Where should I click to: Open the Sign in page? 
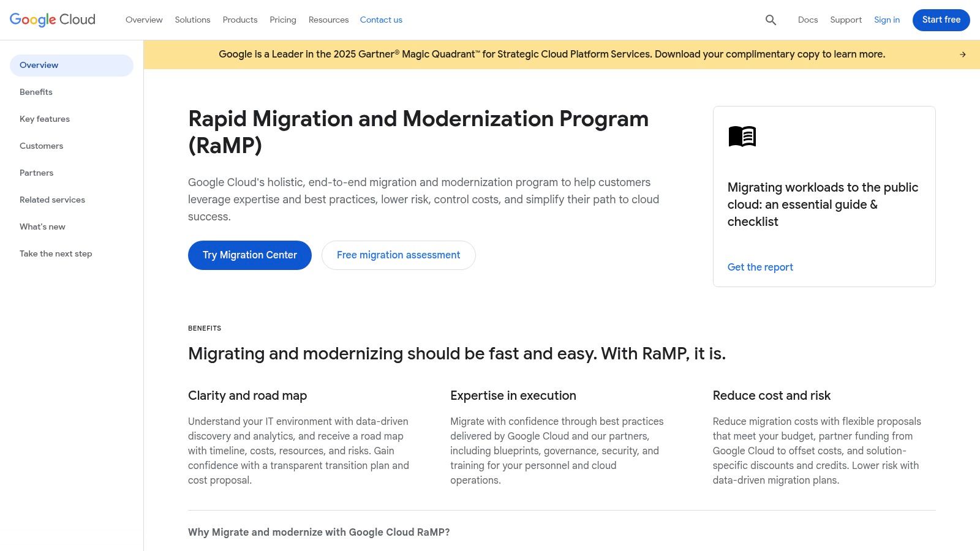click(x=886, y=20)
